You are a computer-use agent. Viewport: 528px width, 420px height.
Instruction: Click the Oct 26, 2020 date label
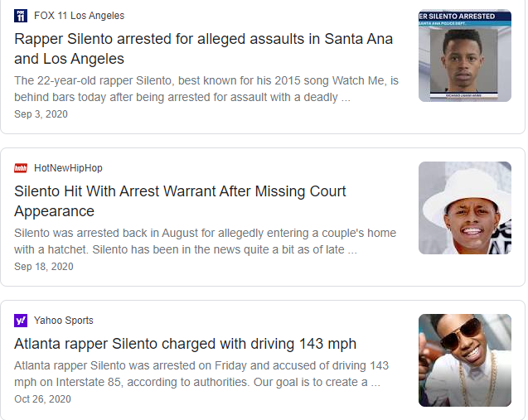(x=42, y=399)
